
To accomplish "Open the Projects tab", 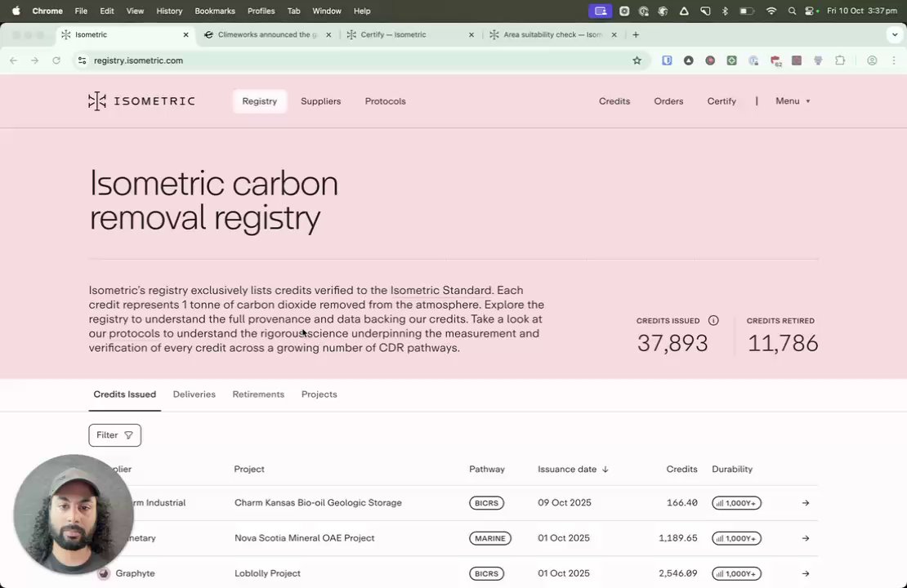I will (x=319, y=394).
